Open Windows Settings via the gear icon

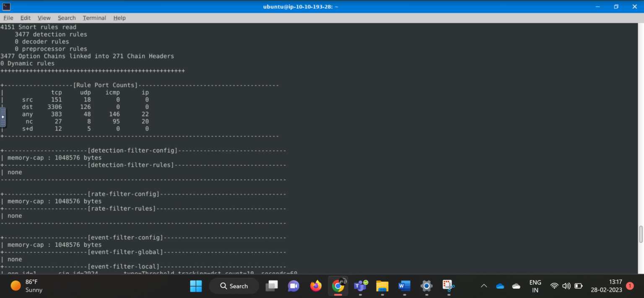[x=426, y=286]
